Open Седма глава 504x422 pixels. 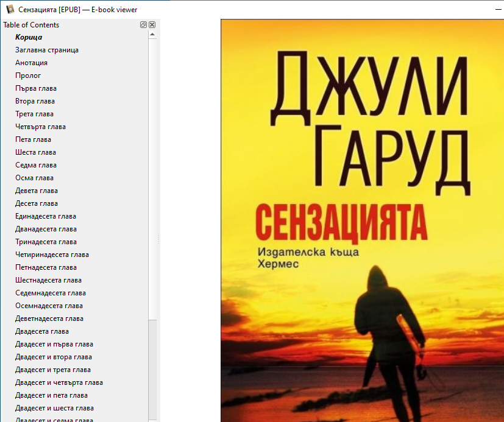click(36, 165)
